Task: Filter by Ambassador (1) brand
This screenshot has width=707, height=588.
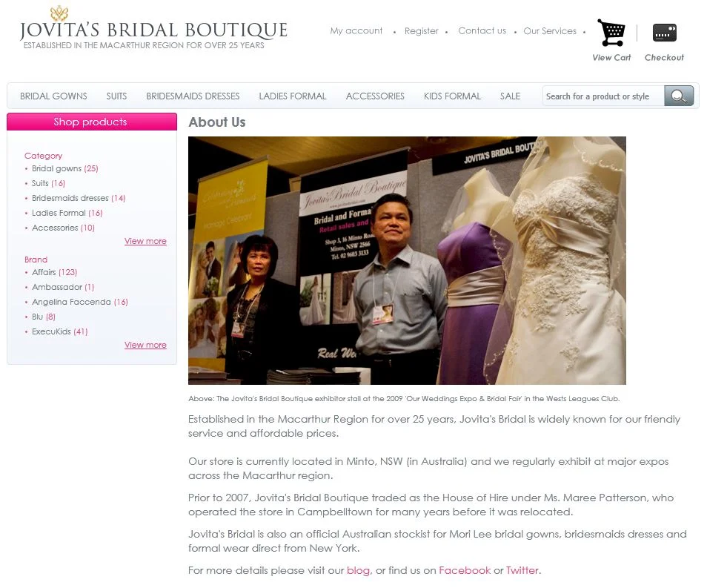Action: (63, 287)
